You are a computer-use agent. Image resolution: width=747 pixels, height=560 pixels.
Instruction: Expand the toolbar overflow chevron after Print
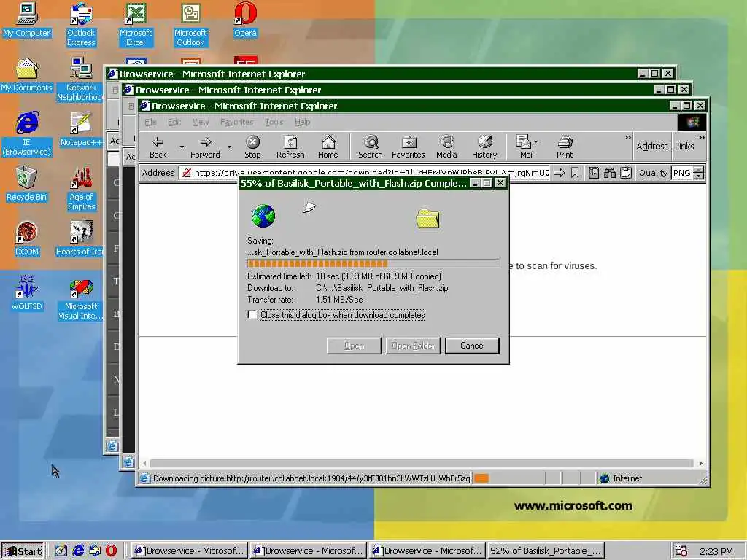[x=627, y=138]
